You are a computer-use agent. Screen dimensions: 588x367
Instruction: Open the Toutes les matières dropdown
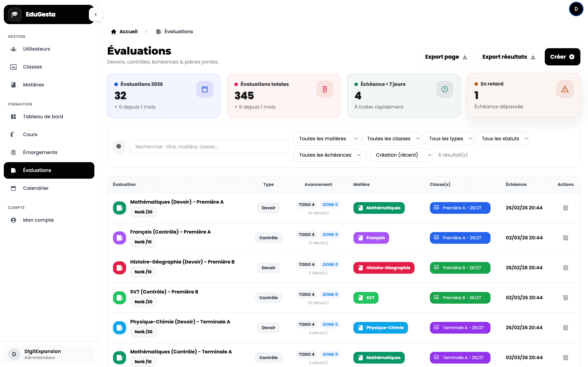point(326,139)
